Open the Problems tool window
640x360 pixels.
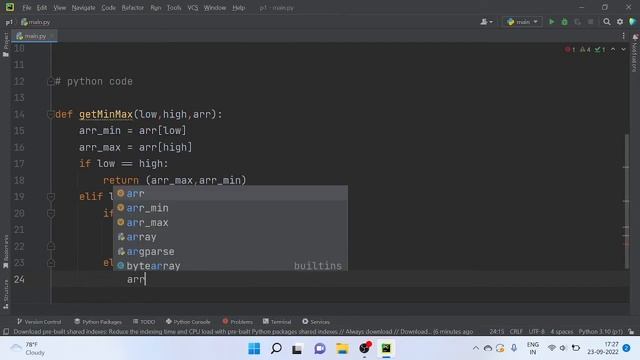click(238, 322)
